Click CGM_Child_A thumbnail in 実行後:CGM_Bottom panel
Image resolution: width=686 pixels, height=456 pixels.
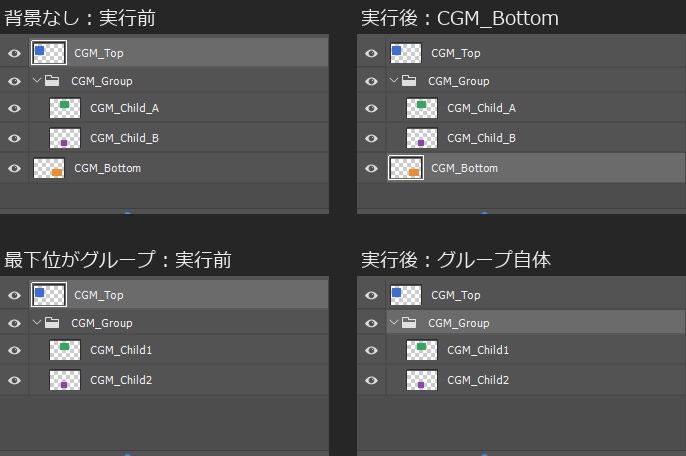click(x=422, y=108)
